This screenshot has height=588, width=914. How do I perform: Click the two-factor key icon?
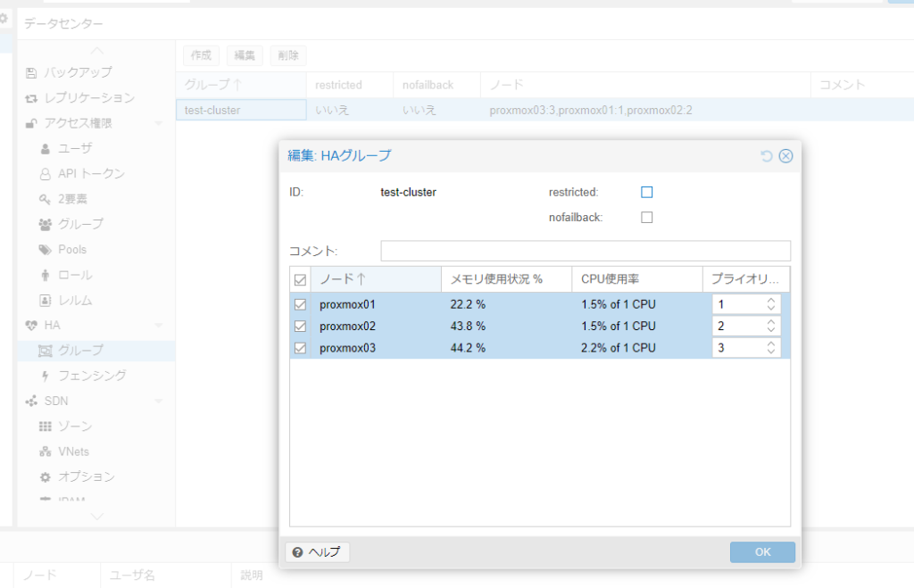tap(46, 199)
